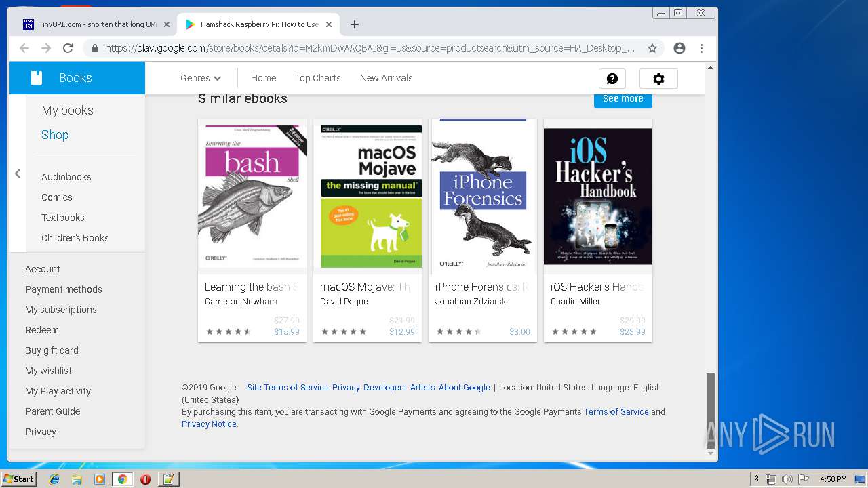Open the settings gear button
Viewport: 868px width, 488px height.
click(658, 79)
